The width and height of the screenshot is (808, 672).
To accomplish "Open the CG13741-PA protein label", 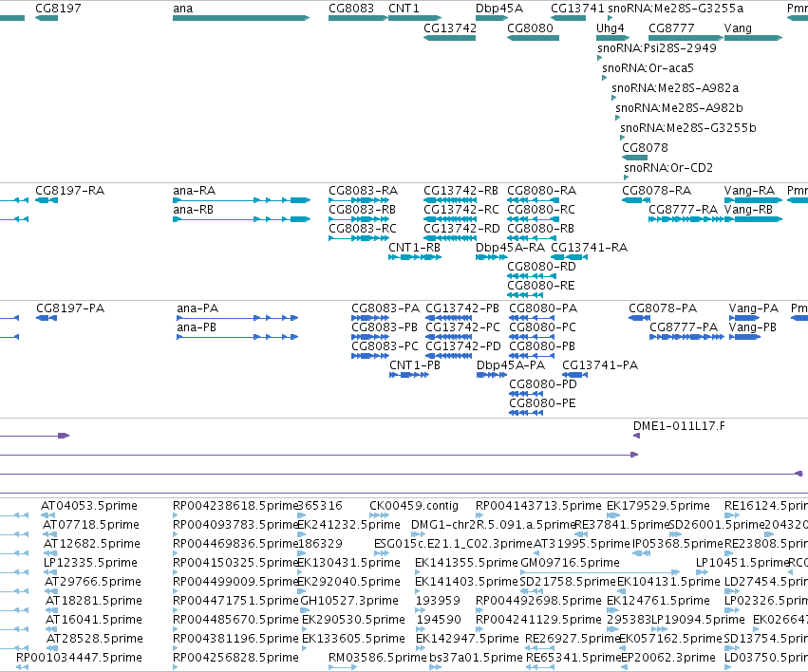I will [x=600, y=365].
